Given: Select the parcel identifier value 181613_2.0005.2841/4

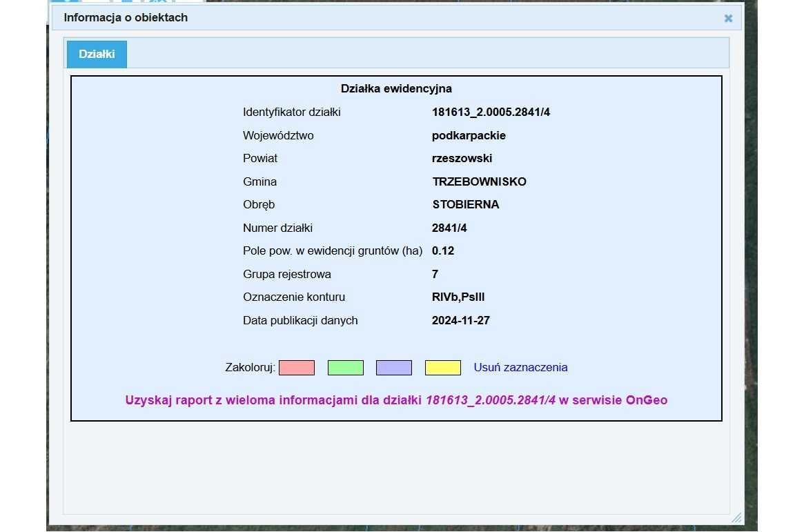Looking at the screenshot, I should pos(491,112).
